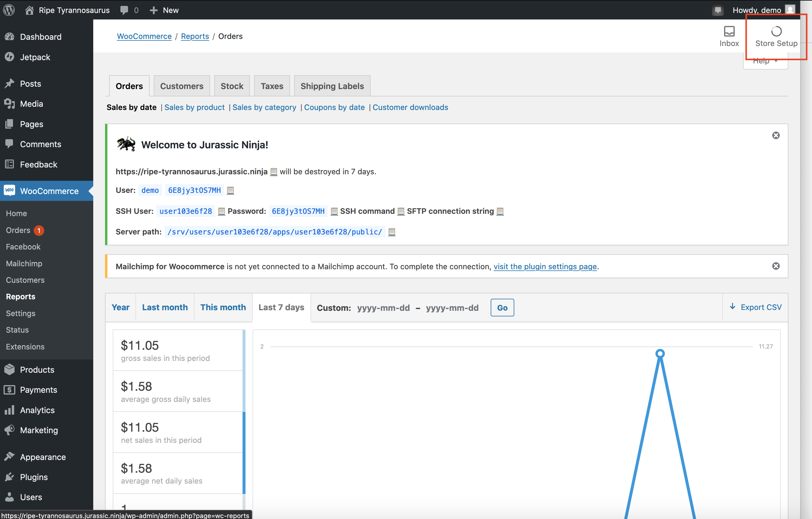This screenshot has height=519, width=812.
Task: Click the WooCommerce breadcrumb link
Action: 144,36
